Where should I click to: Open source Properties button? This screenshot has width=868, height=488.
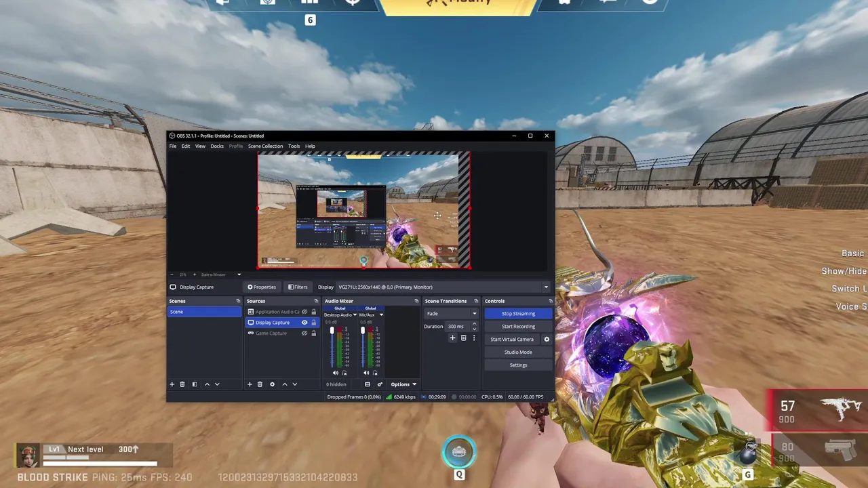click(262, 287)
